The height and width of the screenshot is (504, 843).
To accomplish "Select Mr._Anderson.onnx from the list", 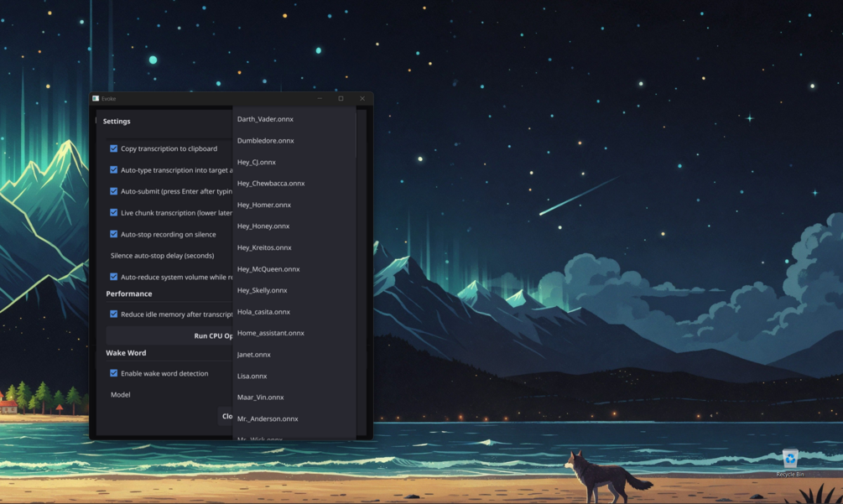I will click(x=294, y=418).
